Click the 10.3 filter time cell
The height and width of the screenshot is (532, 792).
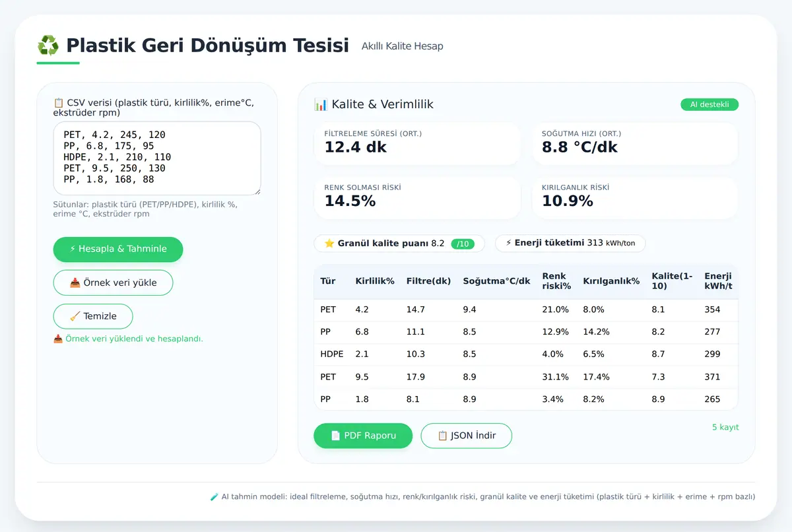pos(416,354)
